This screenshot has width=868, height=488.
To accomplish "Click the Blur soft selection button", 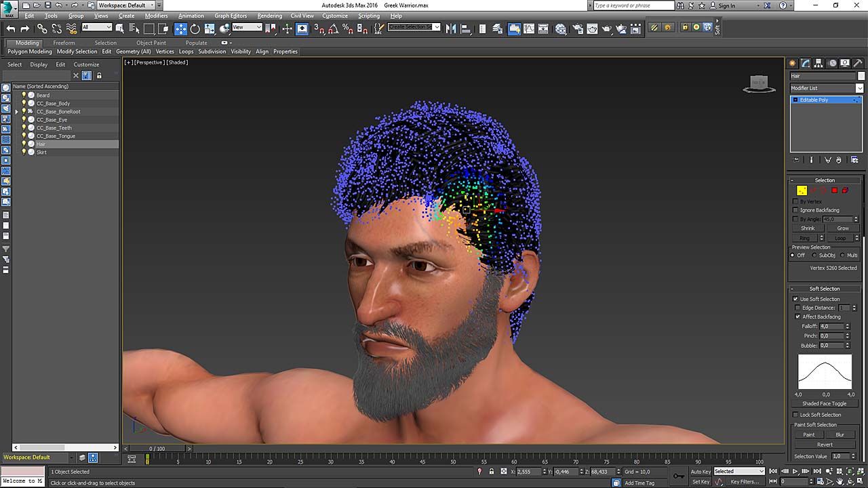I will 840,434.
